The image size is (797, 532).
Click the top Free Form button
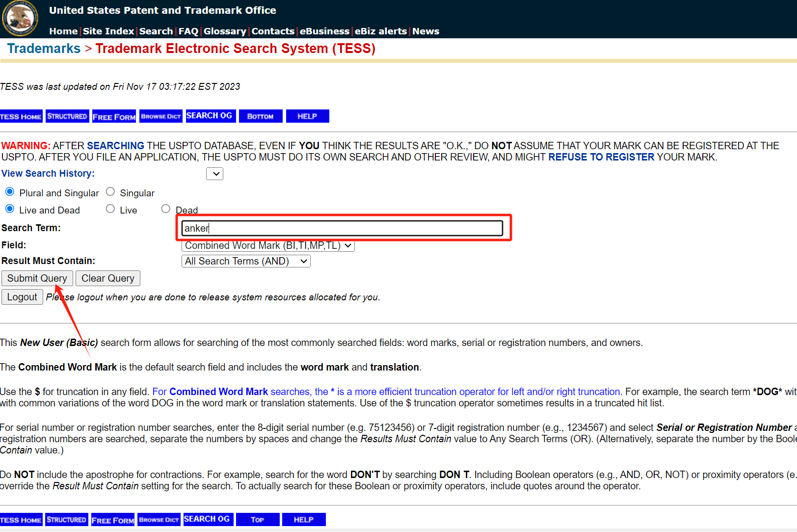point(114,116)
